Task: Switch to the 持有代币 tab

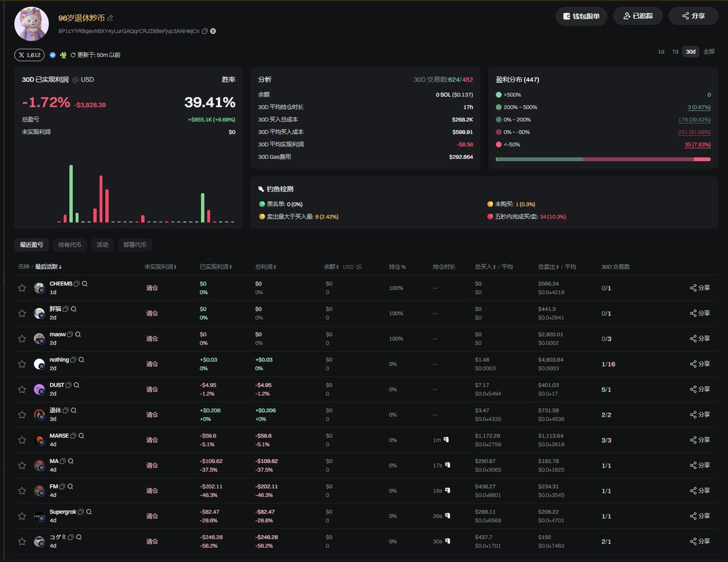Action: coord(70,245)
